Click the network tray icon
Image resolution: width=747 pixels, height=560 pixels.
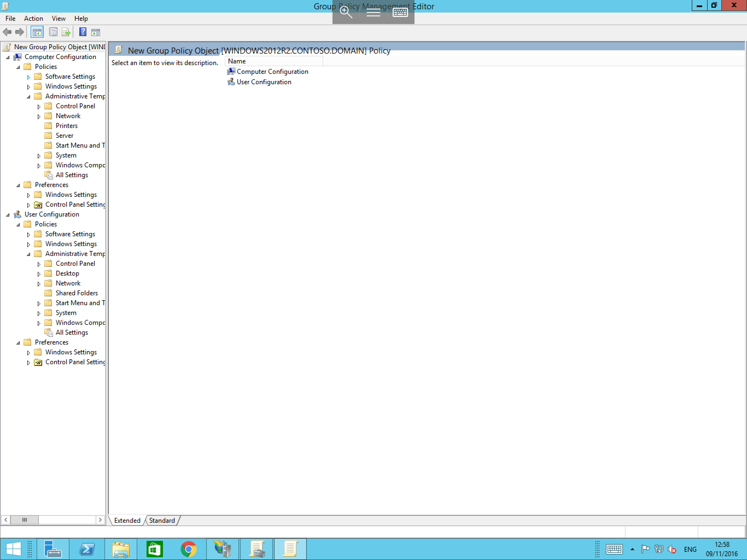[x=658, y=550]
